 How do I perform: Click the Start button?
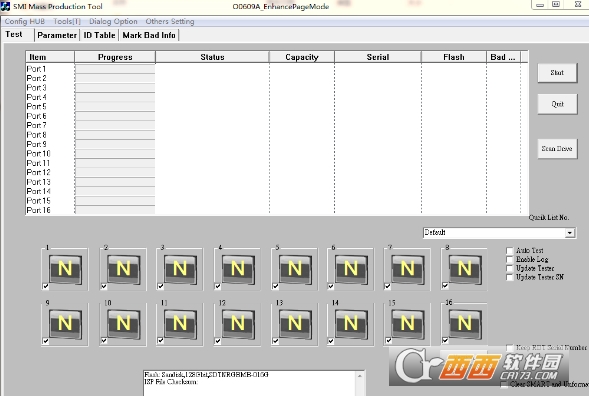tap(557, 73)
